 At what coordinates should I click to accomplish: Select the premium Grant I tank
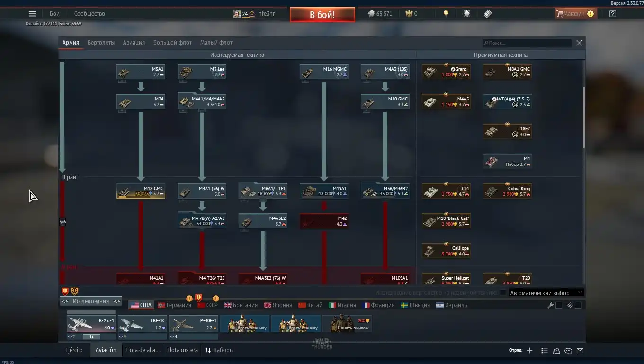click(x=446, y=72)
